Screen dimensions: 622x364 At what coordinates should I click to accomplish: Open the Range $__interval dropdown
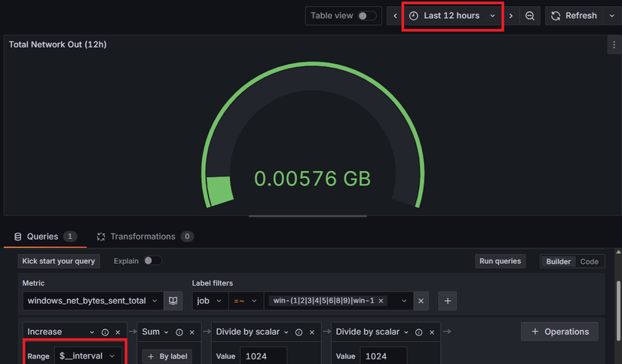click(87, 356)
